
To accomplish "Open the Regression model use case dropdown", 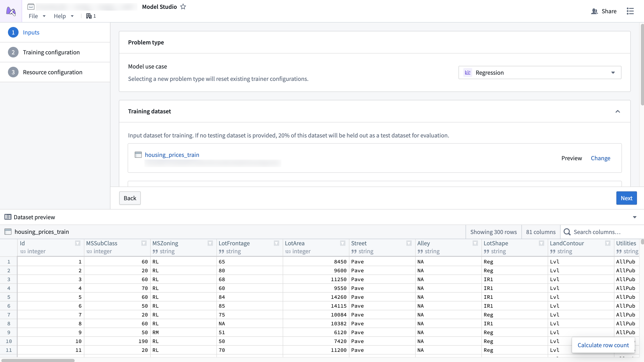I will [x=613, y=72].
